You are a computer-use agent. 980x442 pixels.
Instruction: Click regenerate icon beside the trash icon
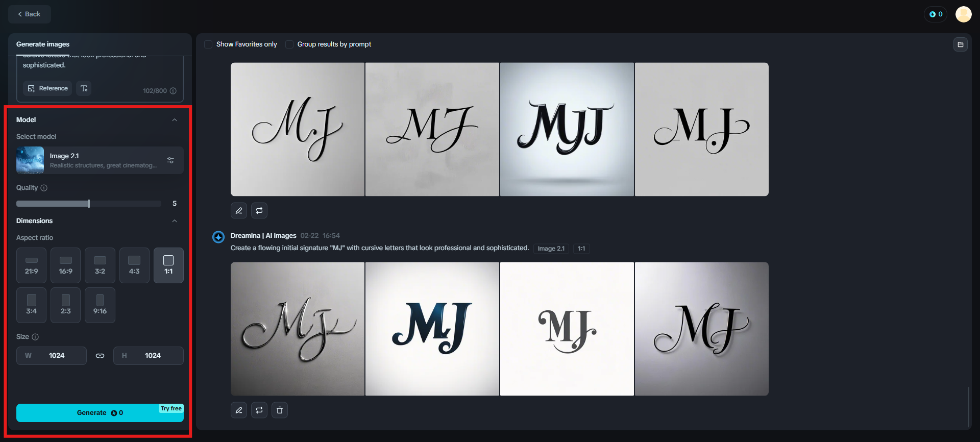259,410
